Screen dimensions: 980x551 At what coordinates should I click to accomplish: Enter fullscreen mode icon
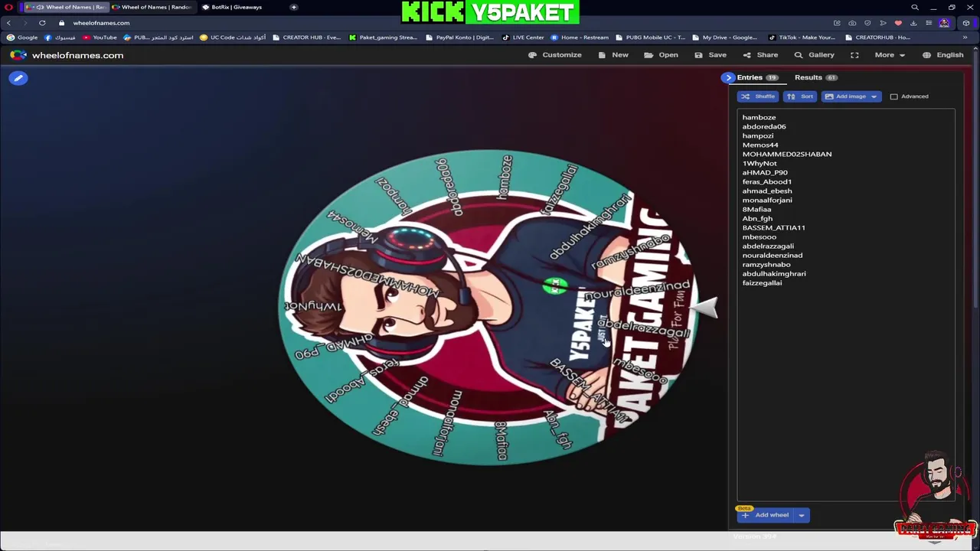(x=854, y=55)
